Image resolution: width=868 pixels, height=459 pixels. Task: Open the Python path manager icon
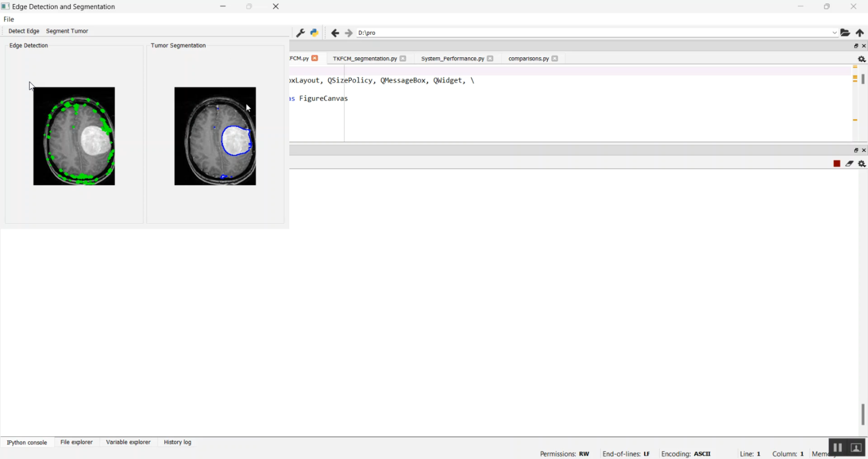tap(314, 33)
